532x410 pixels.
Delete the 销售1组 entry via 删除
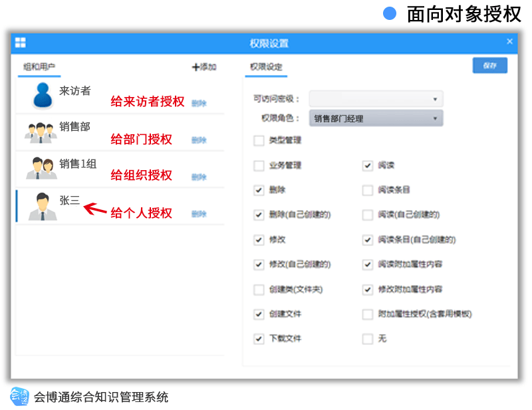(x=199, y=177)
